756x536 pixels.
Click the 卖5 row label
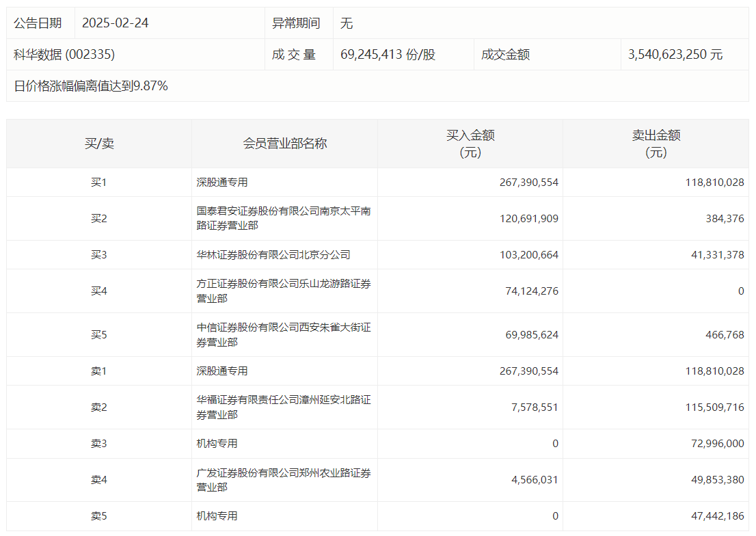[x=99, y=516]
